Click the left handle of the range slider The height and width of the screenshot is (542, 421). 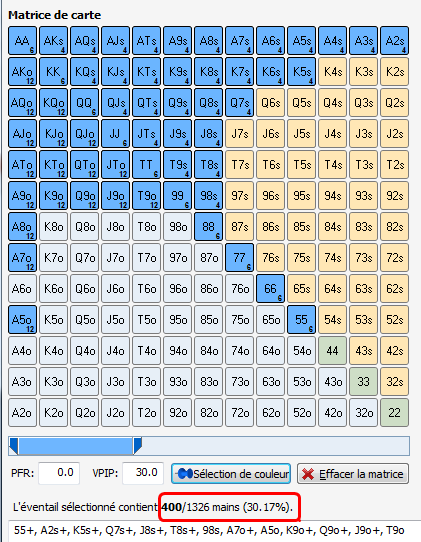14,446
